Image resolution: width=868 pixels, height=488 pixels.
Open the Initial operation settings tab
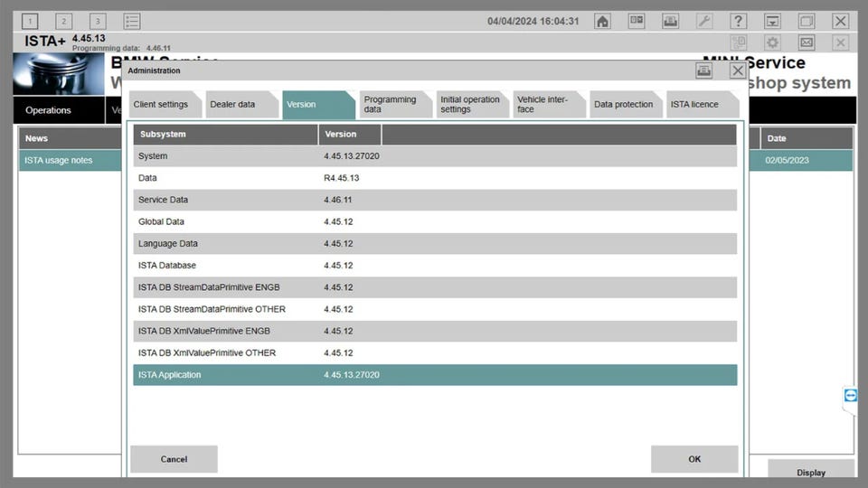coord(472,105)
